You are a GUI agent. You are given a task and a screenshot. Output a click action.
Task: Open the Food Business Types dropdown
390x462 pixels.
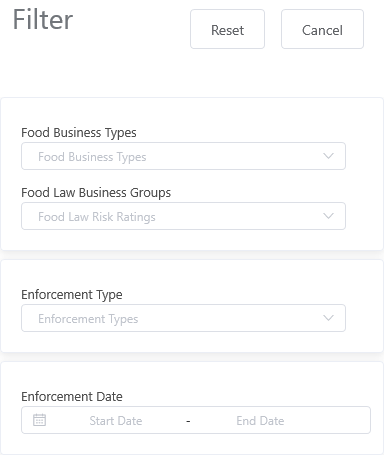(183, 156)
